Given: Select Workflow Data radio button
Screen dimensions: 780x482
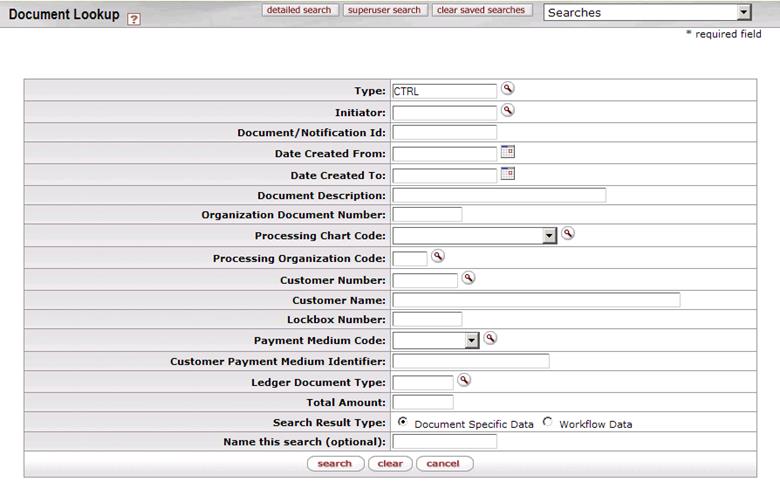Looking at the screenshot, I should pyautogui.click(x=547, y=422).
